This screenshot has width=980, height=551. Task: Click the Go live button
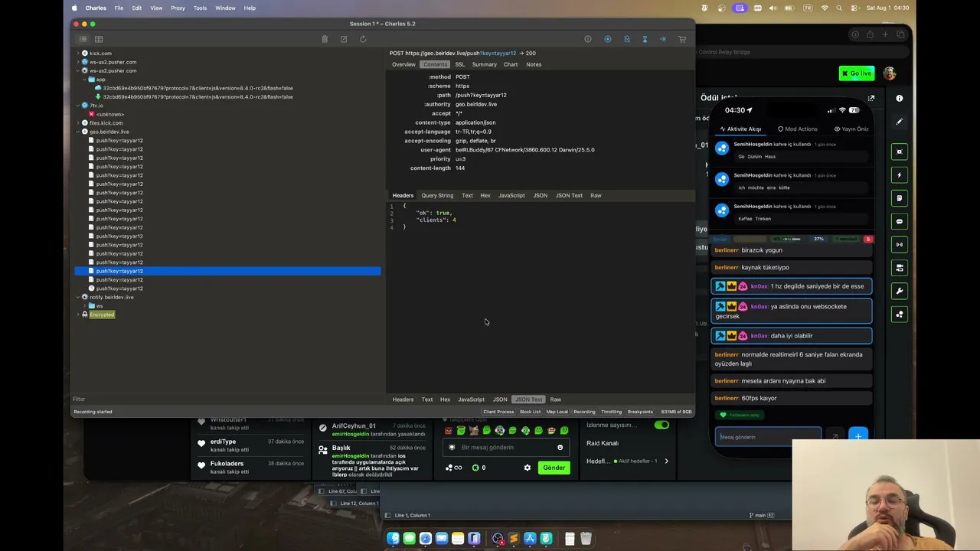tap(857, 73)
